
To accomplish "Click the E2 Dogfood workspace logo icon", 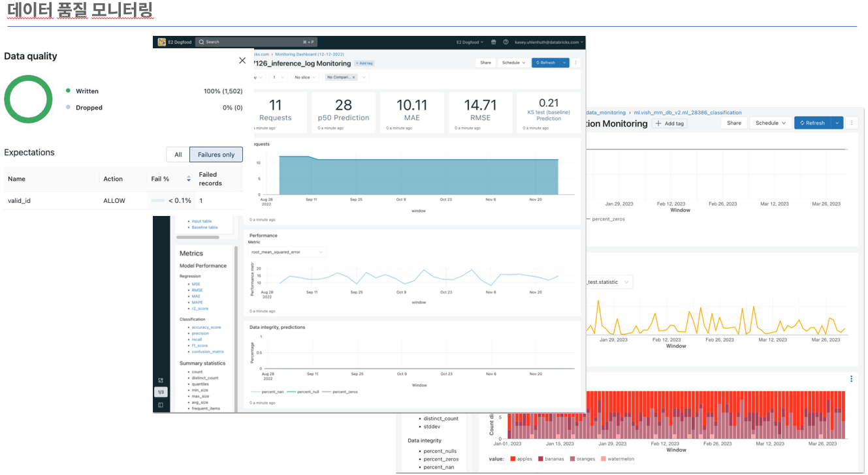I will pyautogui.click(x=161, y=42).
